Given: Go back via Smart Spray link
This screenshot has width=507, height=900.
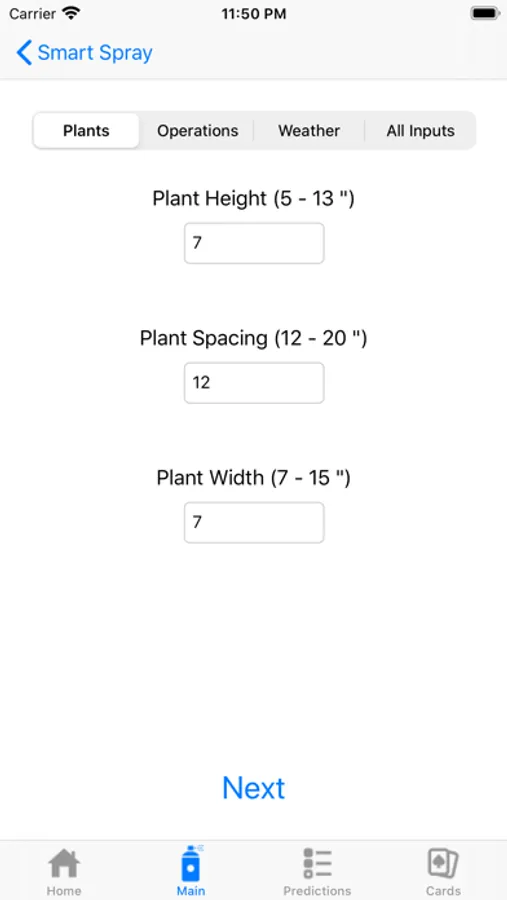Looking at the screenshot, I should pos(95,53).
